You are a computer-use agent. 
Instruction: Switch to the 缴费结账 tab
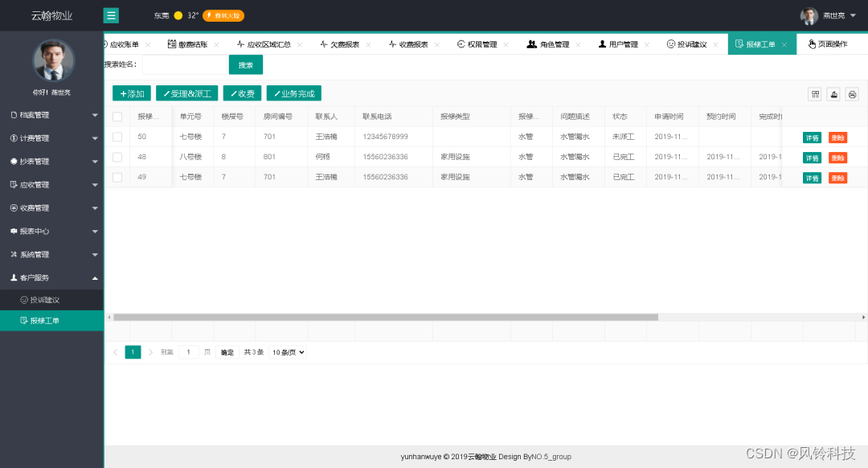187,44
